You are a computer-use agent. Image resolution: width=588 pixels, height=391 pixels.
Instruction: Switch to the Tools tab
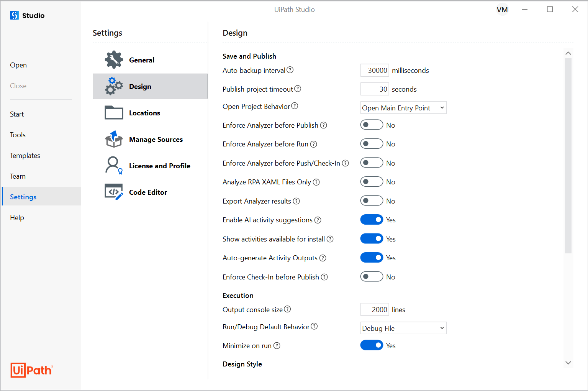[18, 135]
